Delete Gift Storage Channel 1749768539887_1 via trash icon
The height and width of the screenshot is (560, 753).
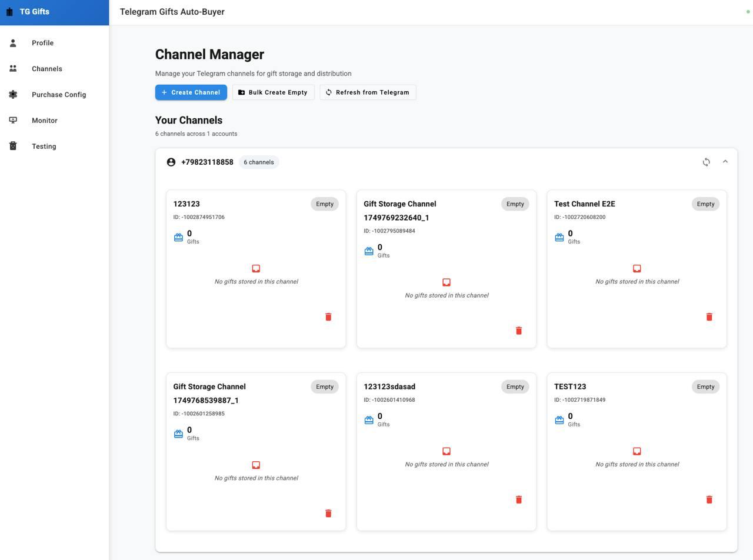coord(328,513)
